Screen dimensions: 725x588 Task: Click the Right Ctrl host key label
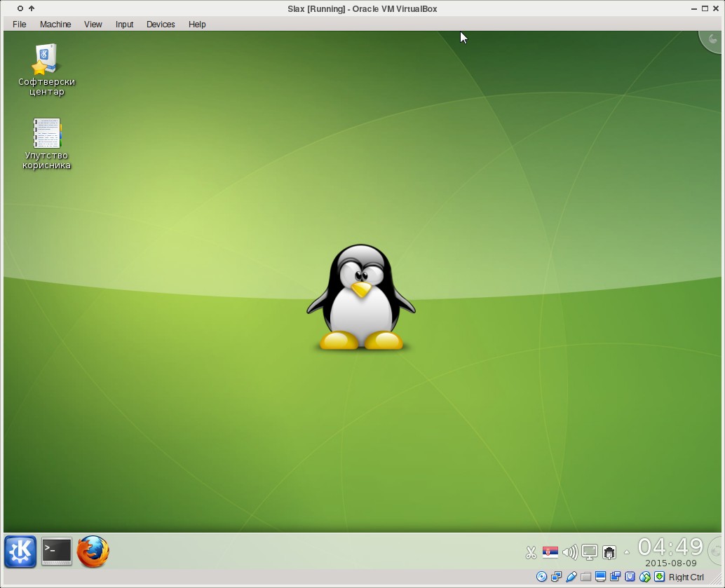(686, 577)
